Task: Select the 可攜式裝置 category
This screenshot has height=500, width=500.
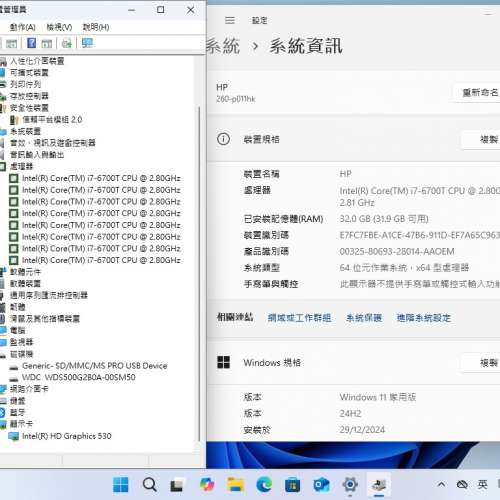Action: coord(29,73)
